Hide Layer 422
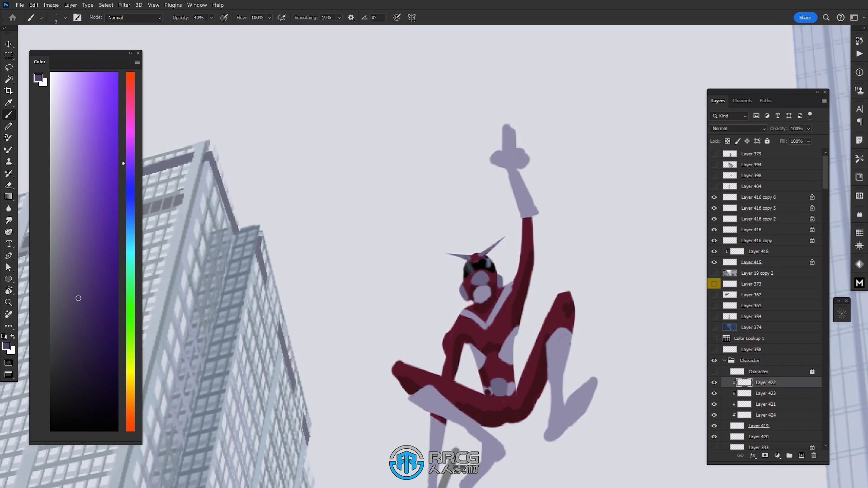Viewport: 868px width, 488px height. tap(714, 382)
